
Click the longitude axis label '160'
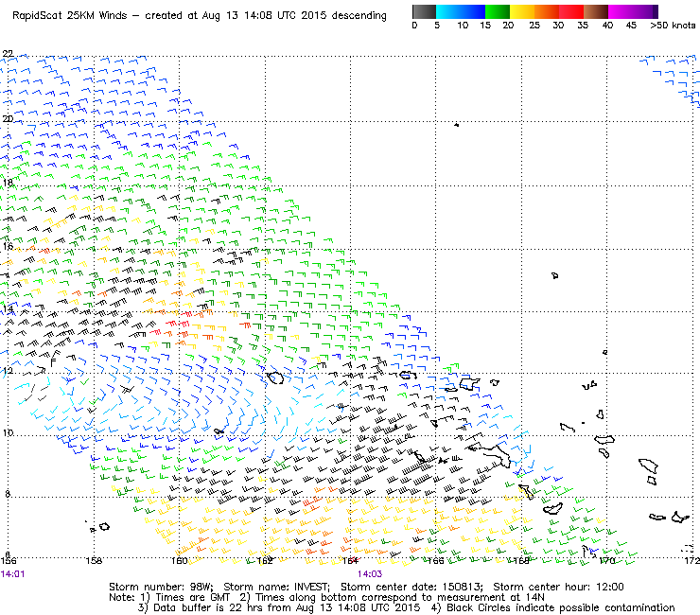180,560
